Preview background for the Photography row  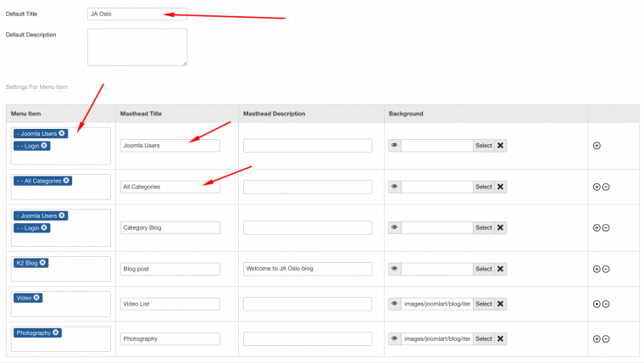[395, 338]
